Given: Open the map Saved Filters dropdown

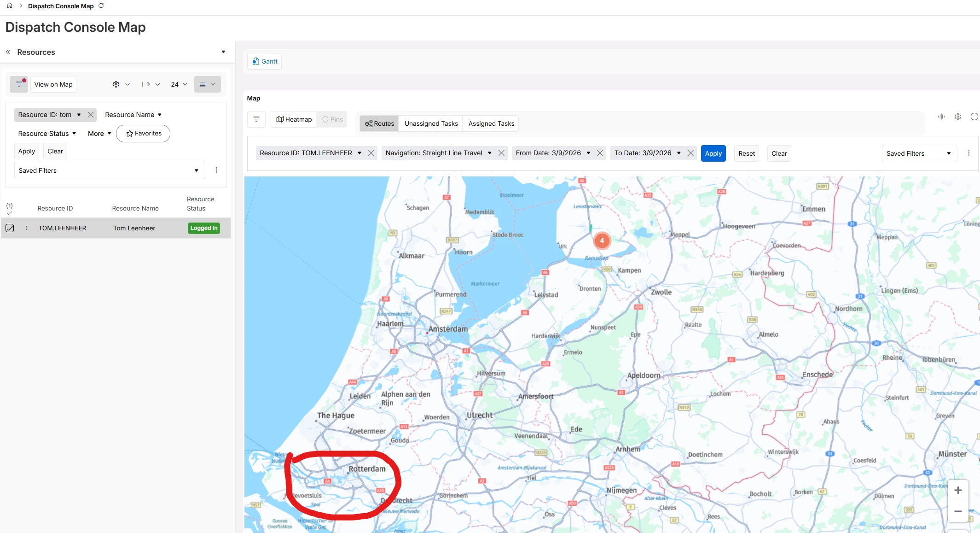Looking at the screenshot, I should (x=919, y=153).
